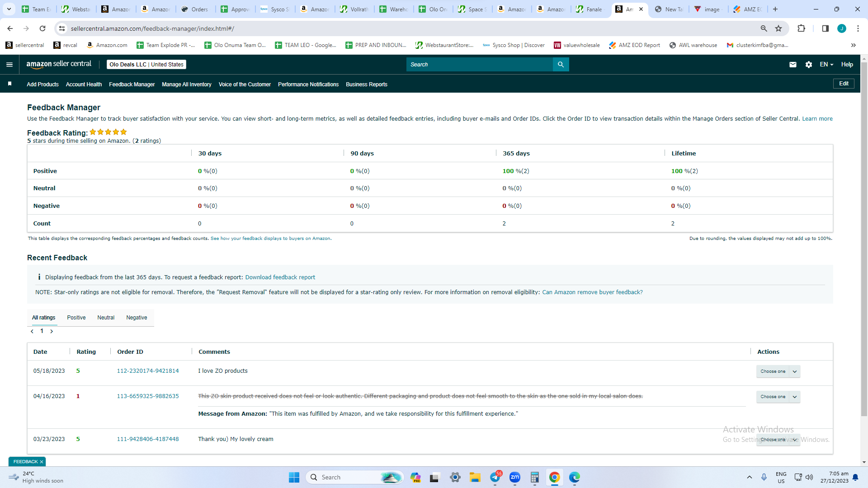The height and width of the screenshot is (488, 868).
Task: Open Choose one dropdown for 04/16/2023 feedback
Action: click(778, 397)
